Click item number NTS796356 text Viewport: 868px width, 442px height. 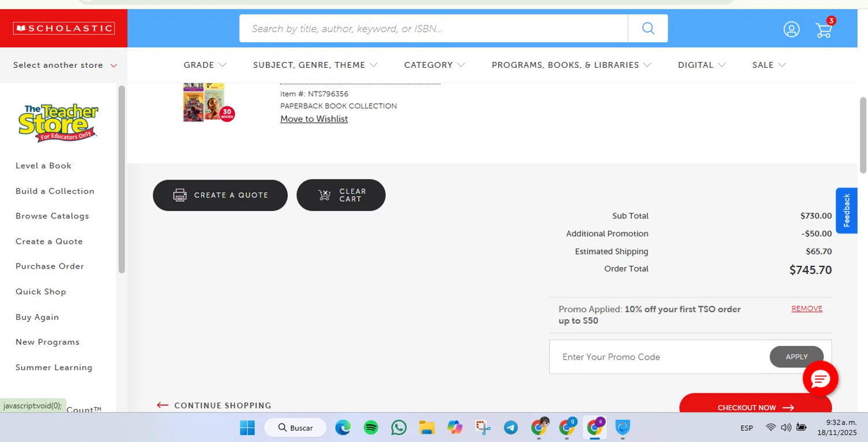314,94
